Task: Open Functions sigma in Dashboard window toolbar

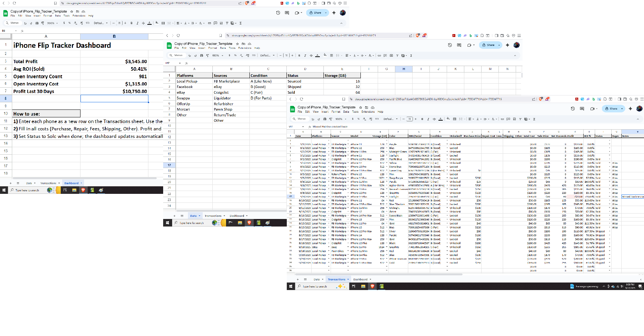Action: click(x=240, y=23)
